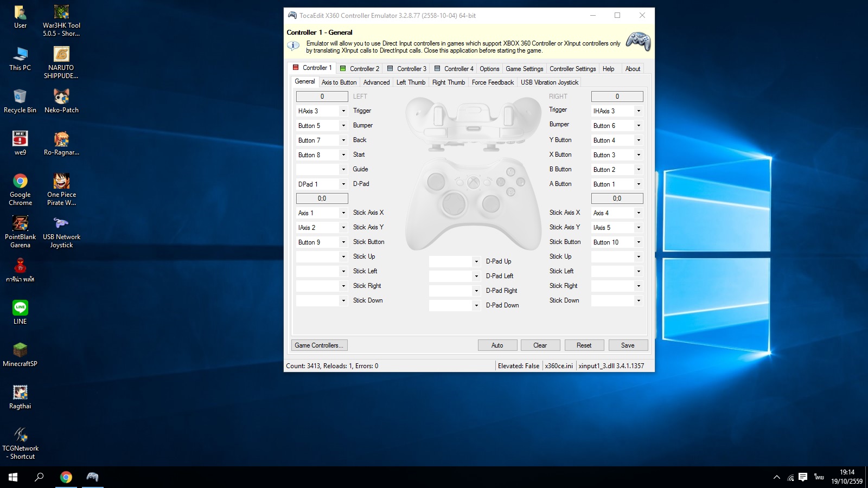Open taskbar search magnifier

point(39,477)
